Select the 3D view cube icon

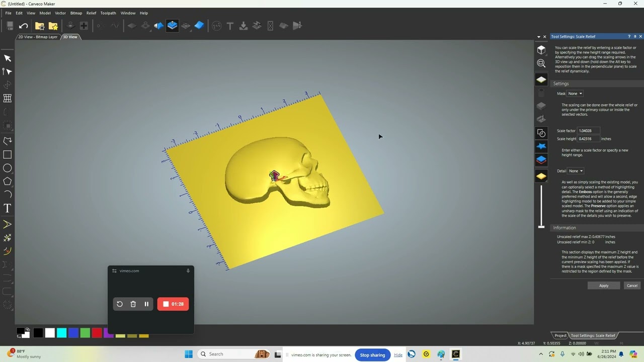[541, 50]
